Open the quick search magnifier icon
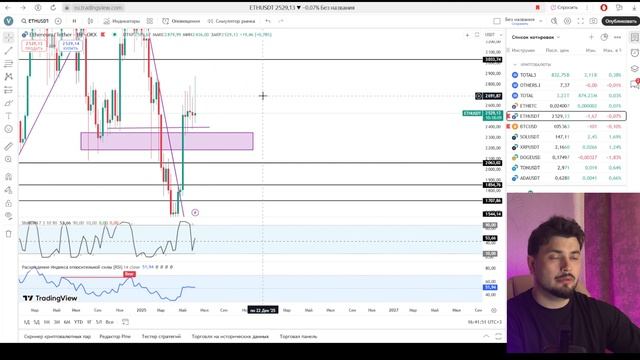Viewport: 640px width, 360px height. pos(554,21)
